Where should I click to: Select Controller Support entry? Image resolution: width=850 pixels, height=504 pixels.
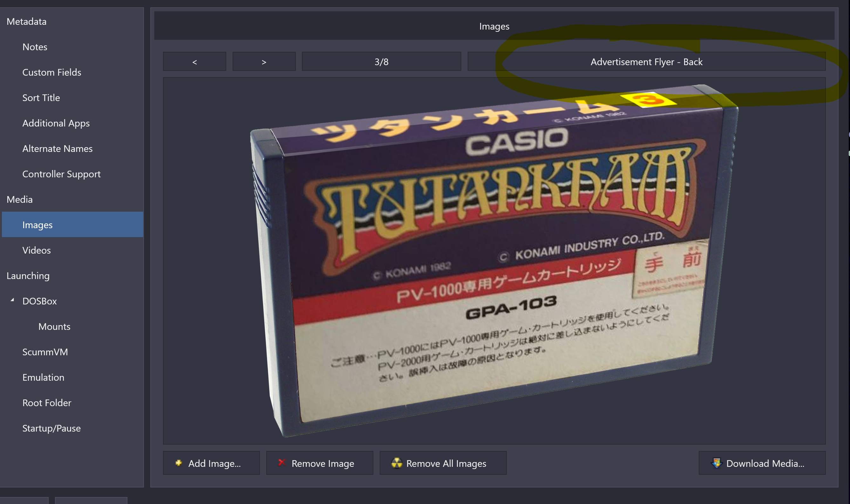tap(61, 174)
